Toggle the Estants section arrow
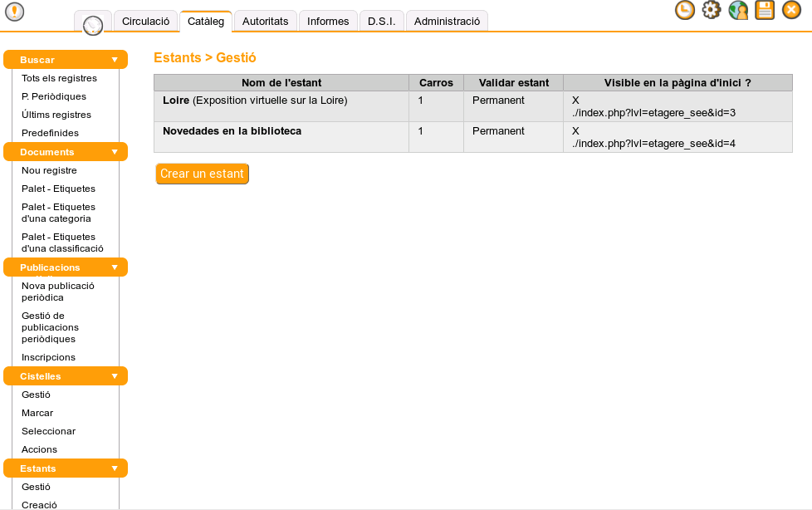This screenshot has height=510, width=812. (115, 468)
